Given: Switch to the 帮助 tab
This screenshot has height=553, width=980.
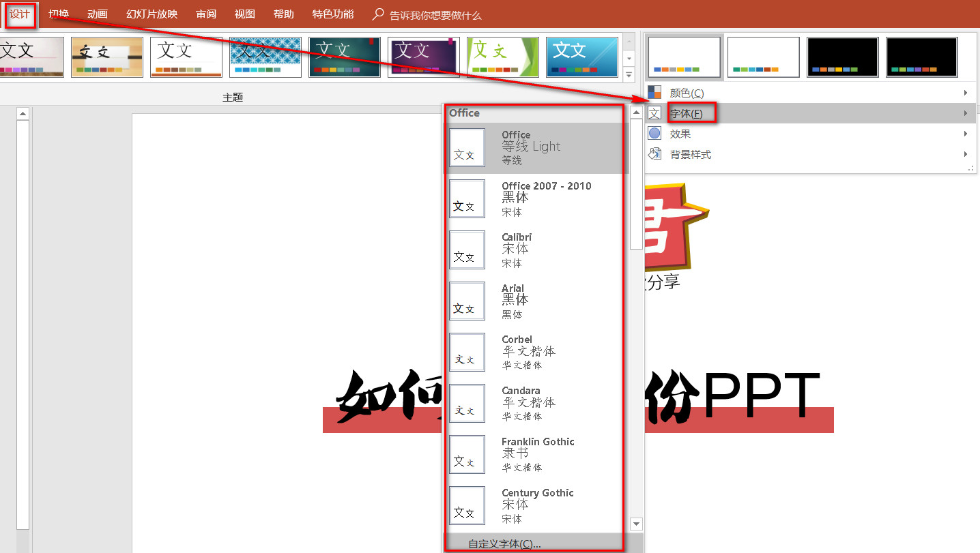Looking at the screenshot, I should [x=283, y=14].
